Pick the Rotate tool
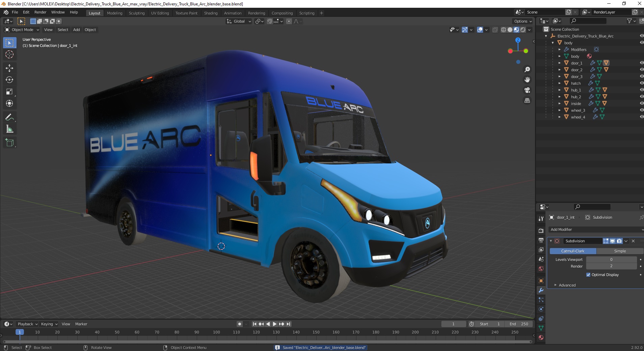644x351 pixels. 9,80
